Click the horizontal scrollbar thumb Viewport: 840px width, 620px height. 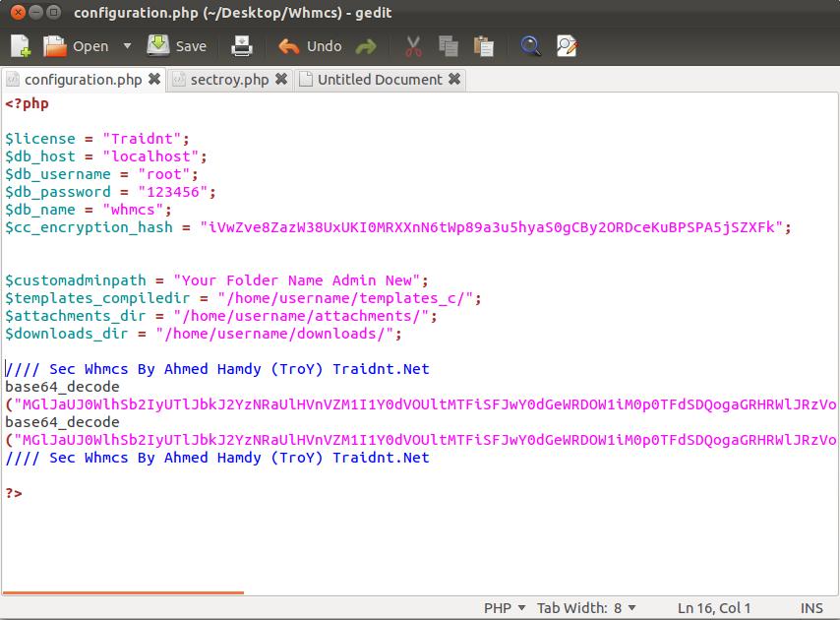pyautogui.click(x=123, y=592)
